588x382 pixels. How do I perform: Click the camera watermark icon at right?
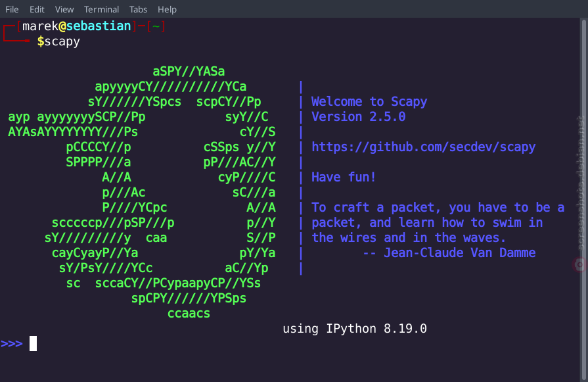579,265
